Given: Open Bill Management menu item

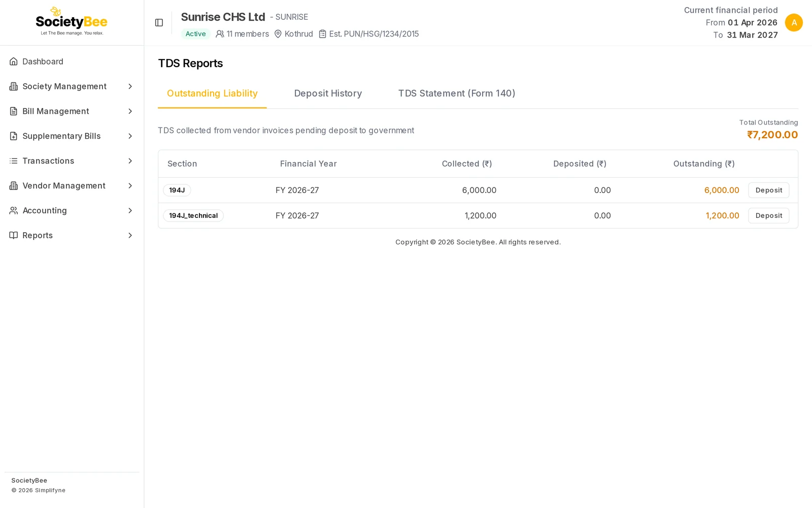Looking at the screenshot, I should point(72,111).
